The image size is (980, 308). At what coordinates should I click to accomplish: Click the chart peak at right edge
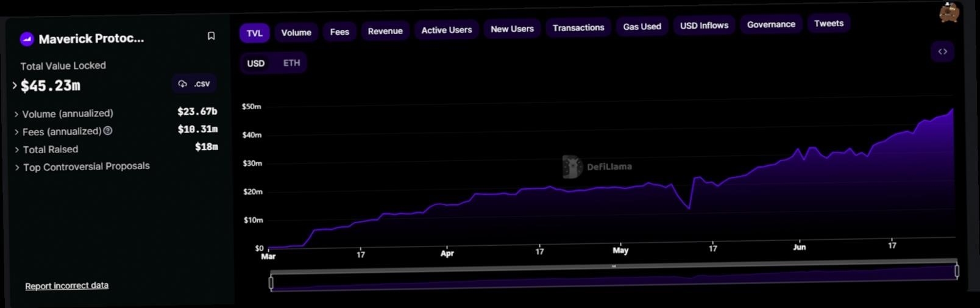(x=953, y=110)
